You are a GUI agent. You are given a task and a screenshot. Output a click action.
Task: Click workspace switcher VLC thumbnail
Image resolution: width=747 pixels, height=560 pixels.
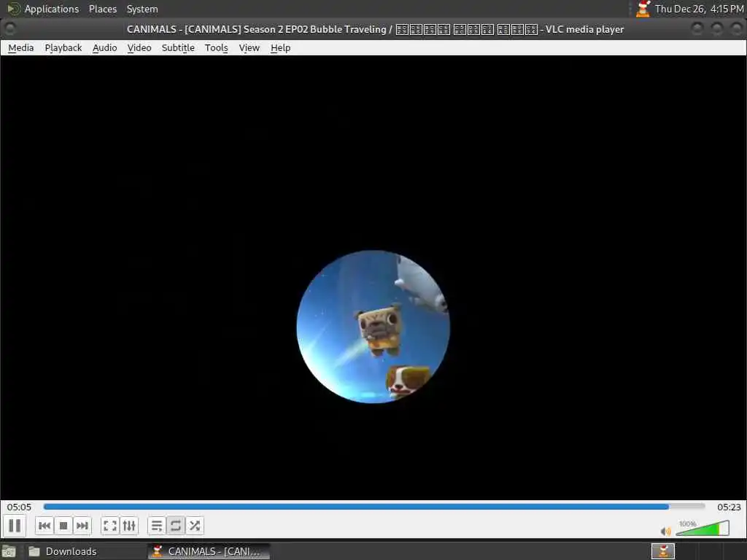coord(663,551)
